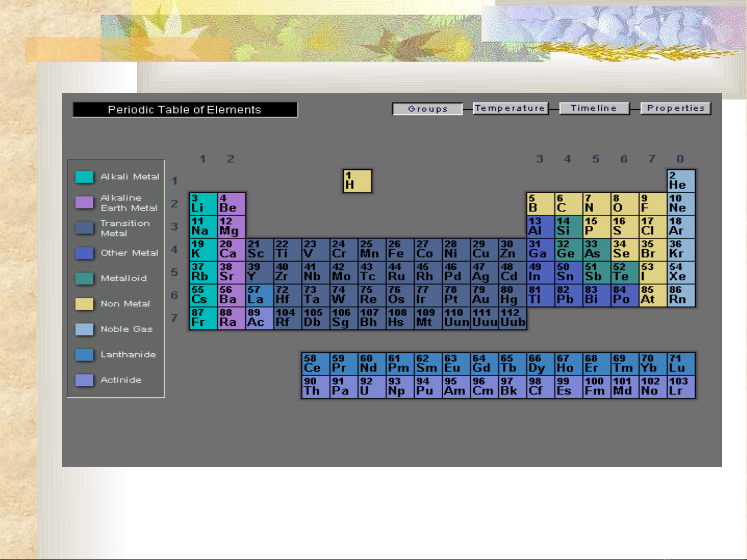This screenshot has height=560, width=747.
Task: Click the Radon (Rn) element tile
Action: coord(681,295)
